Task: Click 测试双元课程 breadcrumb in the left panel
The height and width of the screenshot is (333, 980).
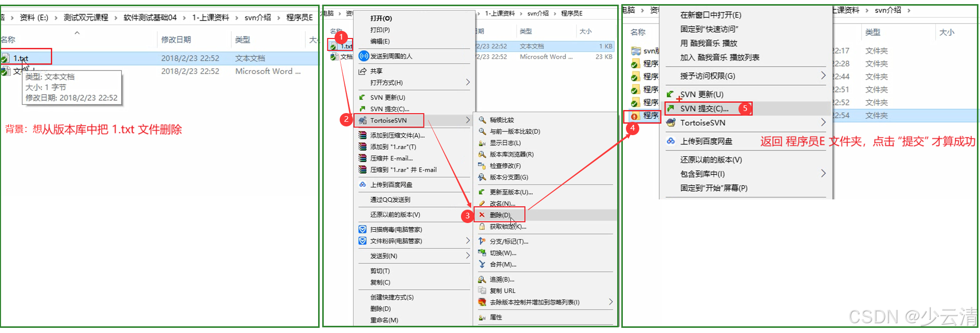Action: tap(86, 17)
